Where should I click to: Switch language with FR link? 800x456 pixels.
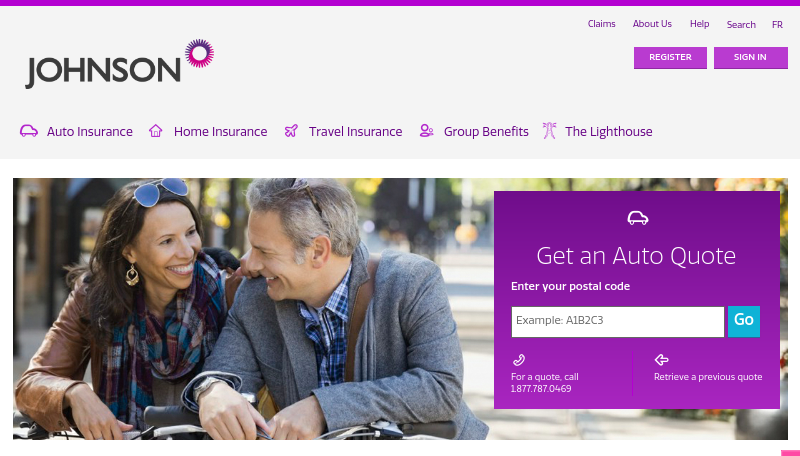(x=777, y=25)
